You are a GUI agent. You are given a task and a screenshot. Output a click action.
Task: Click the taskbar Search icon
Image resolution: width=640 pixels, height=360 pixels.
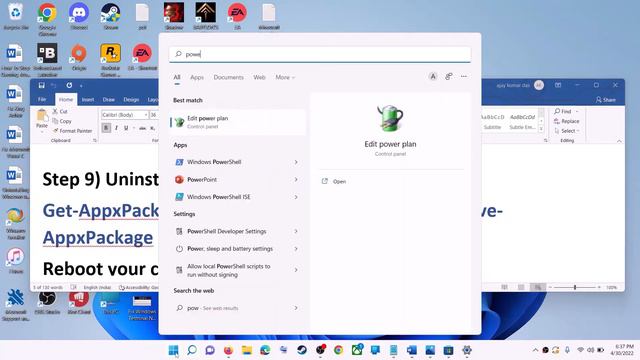[x=192, y=350]
